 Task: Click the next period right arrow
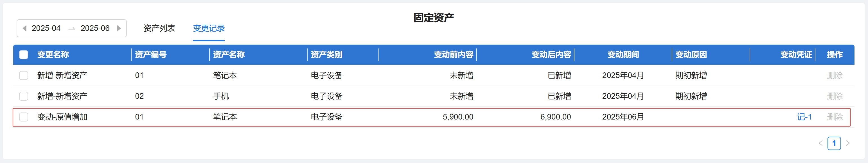[x=119, y=28]
